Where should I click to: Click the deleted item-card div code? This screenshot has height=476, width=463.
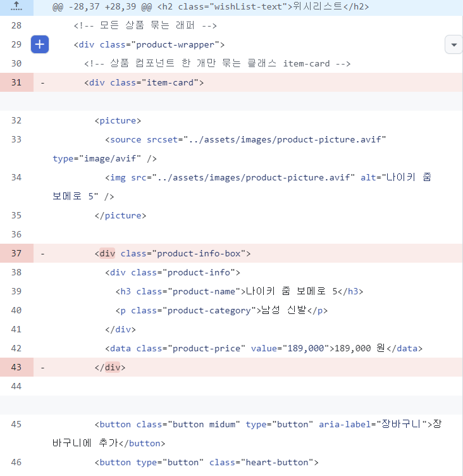pyautogui.click(x=144, y=82)
